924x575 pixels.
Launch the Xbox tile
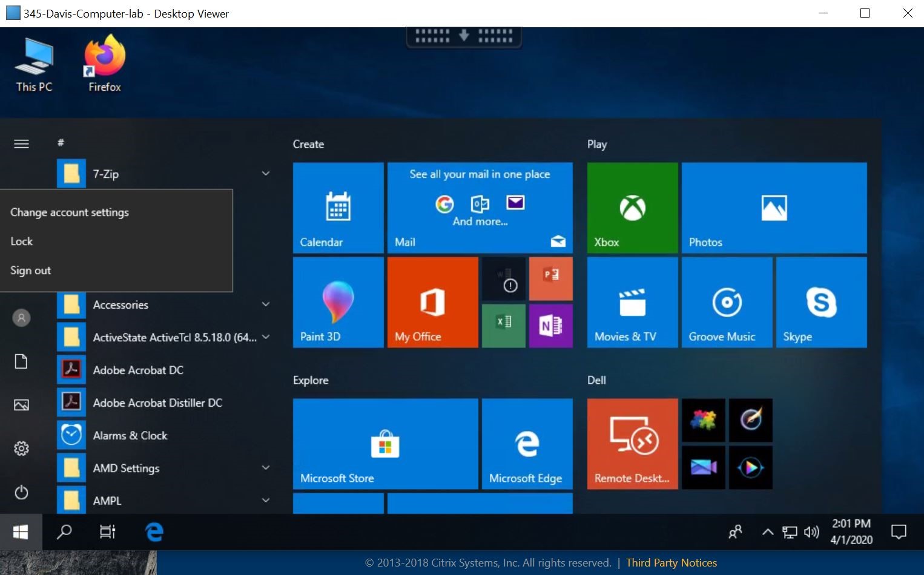[x=633, y=208]
